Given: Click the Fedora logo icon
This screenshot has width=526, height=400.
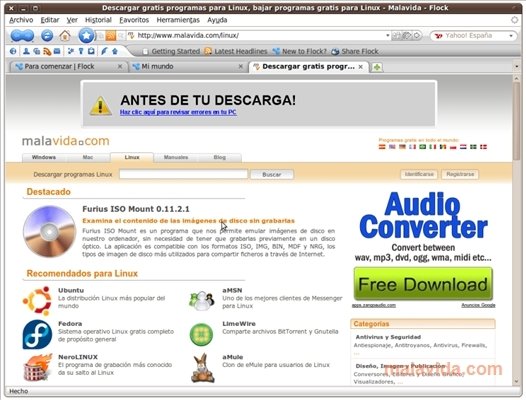Looking at the screenshot, I should coord(37,334).
